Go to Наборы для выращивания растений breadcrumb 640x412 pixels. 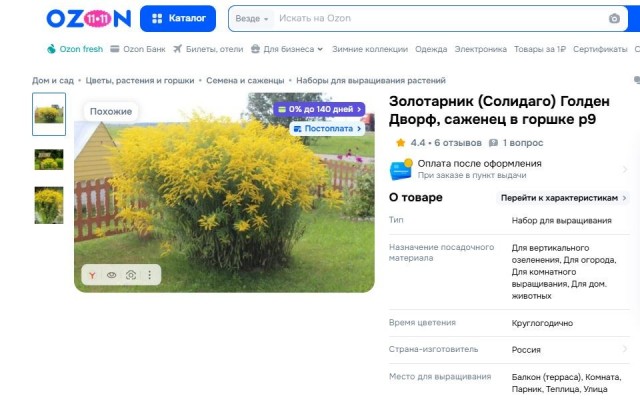371,80
